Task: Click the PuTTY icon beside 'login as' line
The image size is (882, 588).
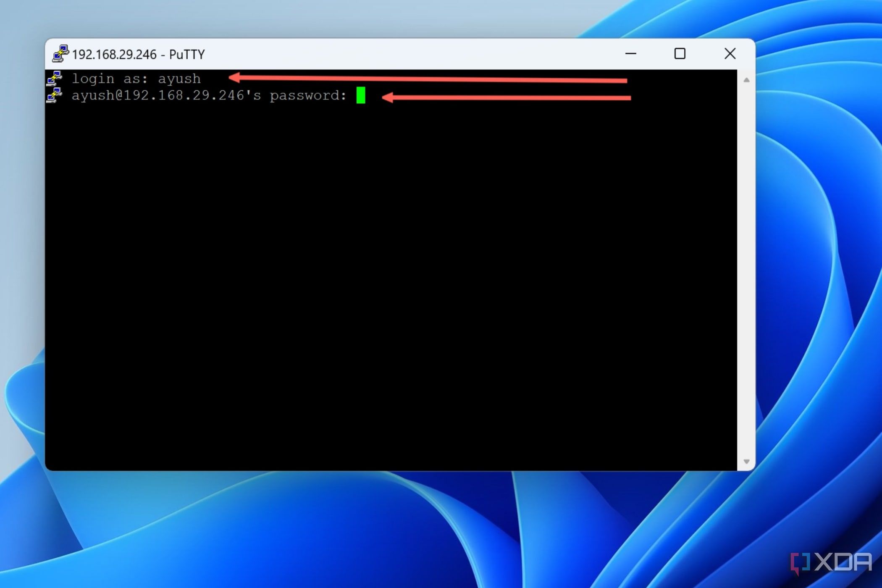Action: pyautogui.click(x=55, y=79)
